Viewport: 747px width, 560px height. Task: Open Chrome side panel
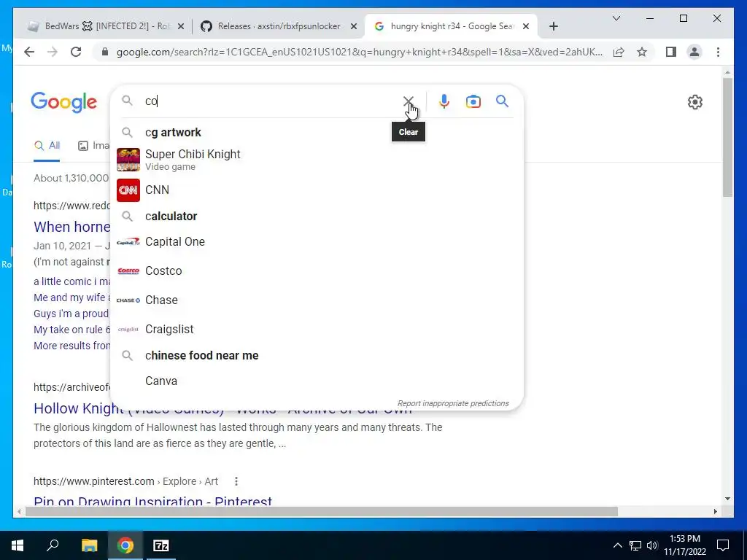[x=671, y=52]
